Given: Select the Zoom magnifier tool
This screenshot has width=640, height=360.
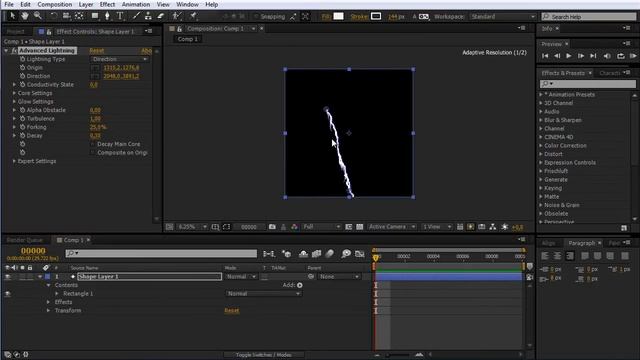Looking at the screenshot, I should pos(38,16).
